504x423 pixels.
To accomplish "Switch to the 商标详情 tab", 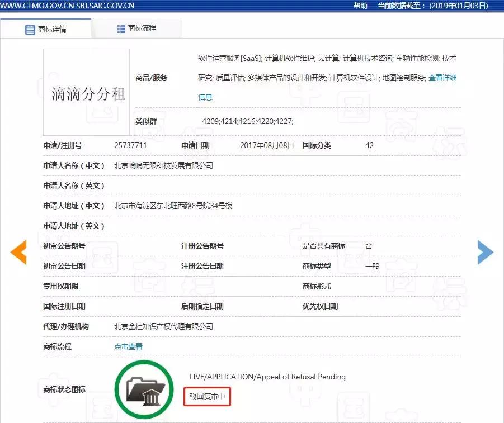I will [x=53, y=30].
